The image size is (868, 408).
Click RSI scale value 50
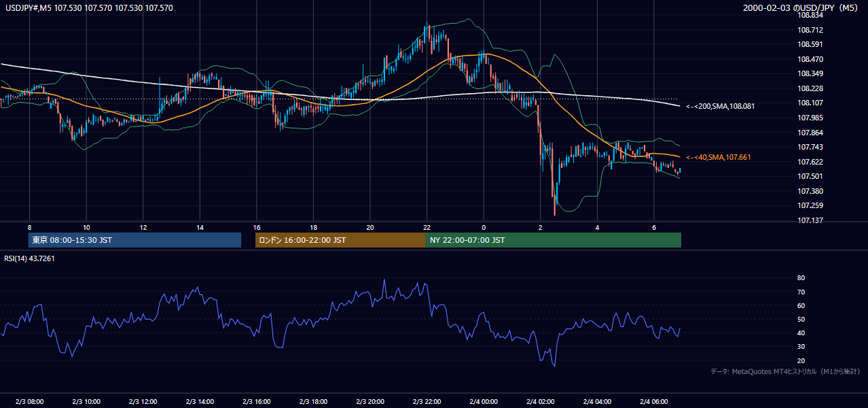(801, 319)
